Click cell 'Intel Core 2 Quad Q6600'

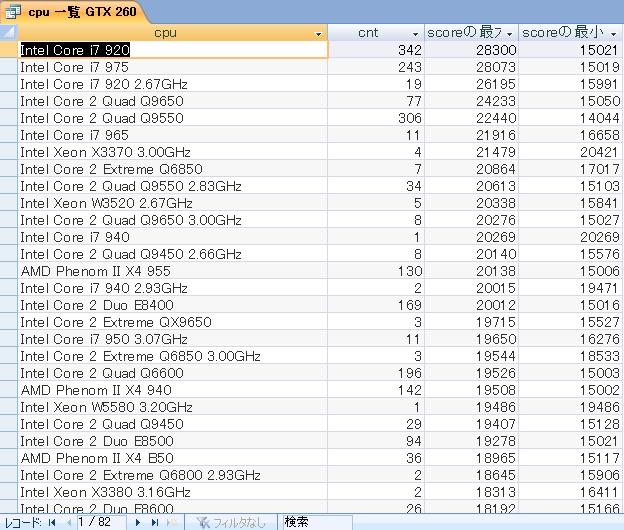(x=173, y=373)
